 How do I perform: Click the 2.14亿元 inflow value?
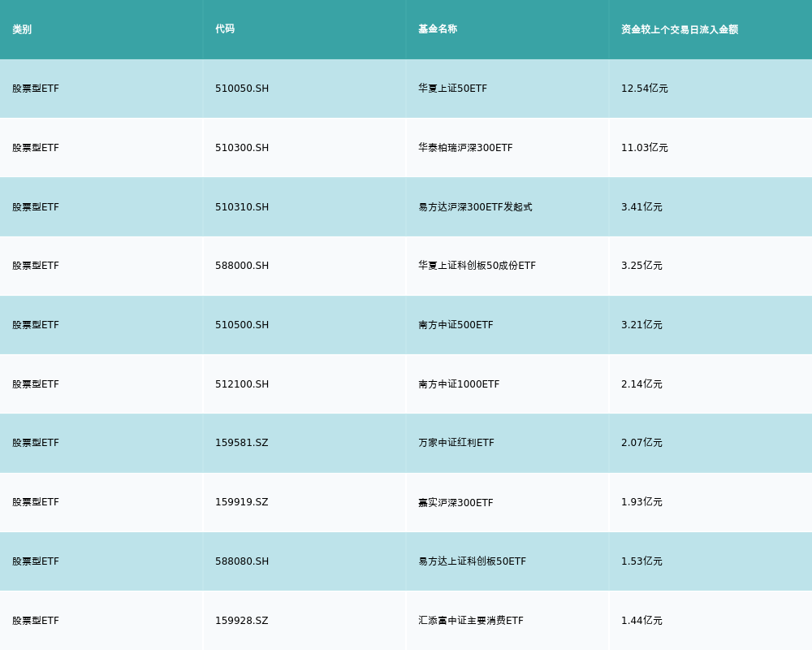[641, 384]
